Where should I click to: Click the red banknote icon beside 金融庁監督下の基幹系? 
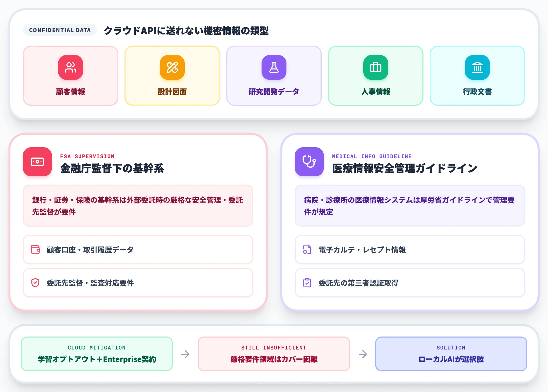(x=37, y=162)
